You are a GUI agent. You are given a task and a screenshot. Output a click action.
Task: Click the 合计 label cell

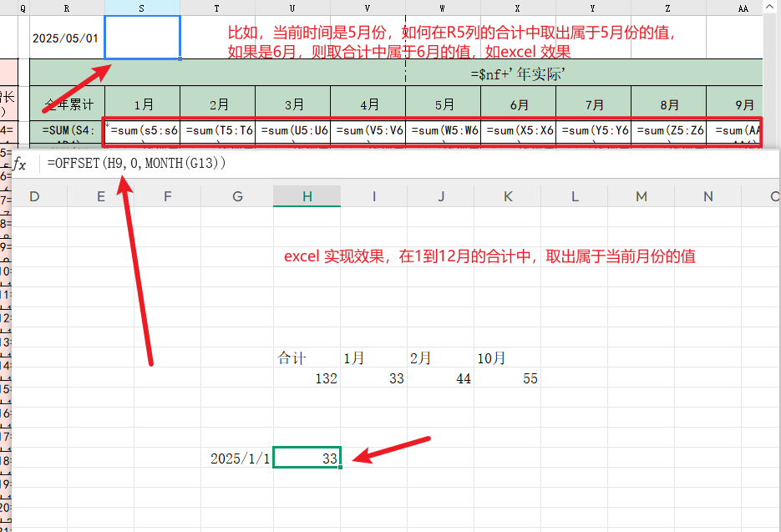[307, 357]
